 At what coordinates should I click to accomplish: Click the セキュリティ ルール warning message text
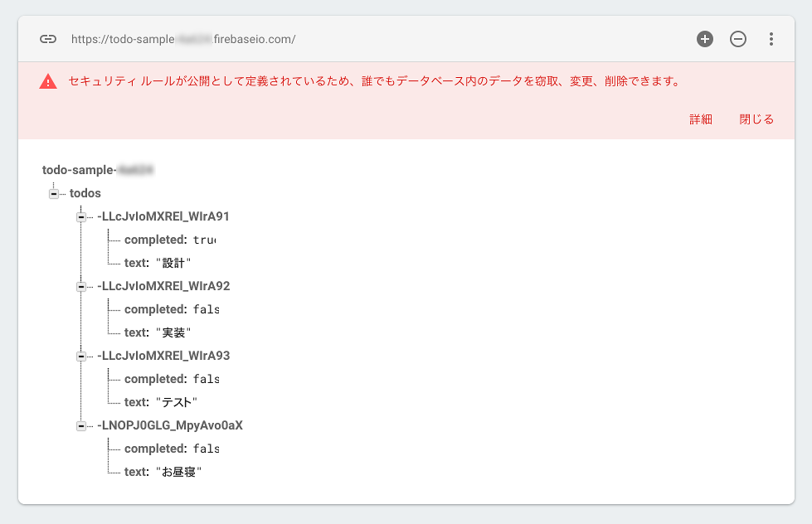(x=374, y=81)
